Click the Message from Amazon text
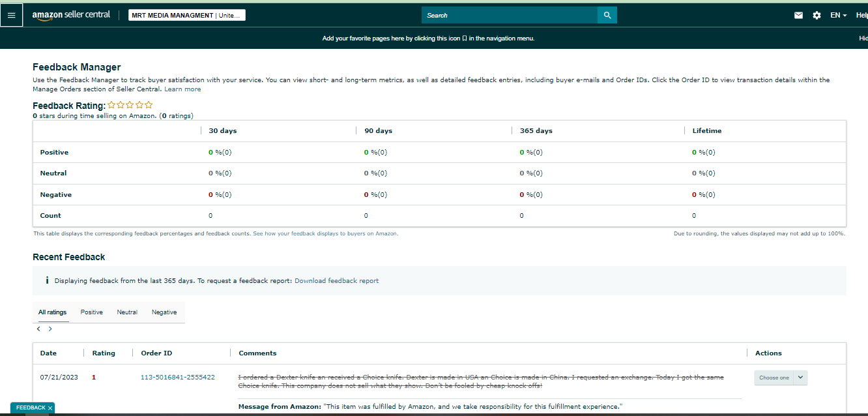This screenshot has height=416, width=868. [x=430, y=407]
